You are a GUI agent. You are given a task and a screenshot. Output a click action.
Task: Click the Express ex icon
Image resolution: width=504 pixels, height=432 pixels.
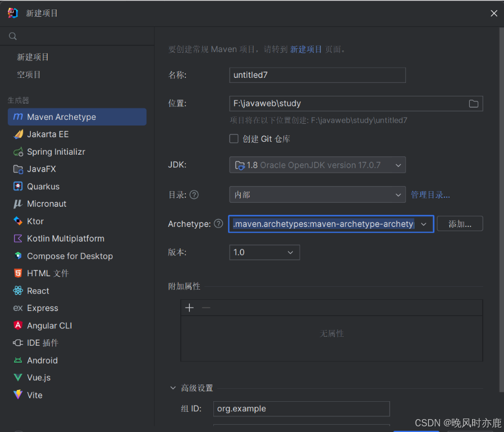[18, 308]
